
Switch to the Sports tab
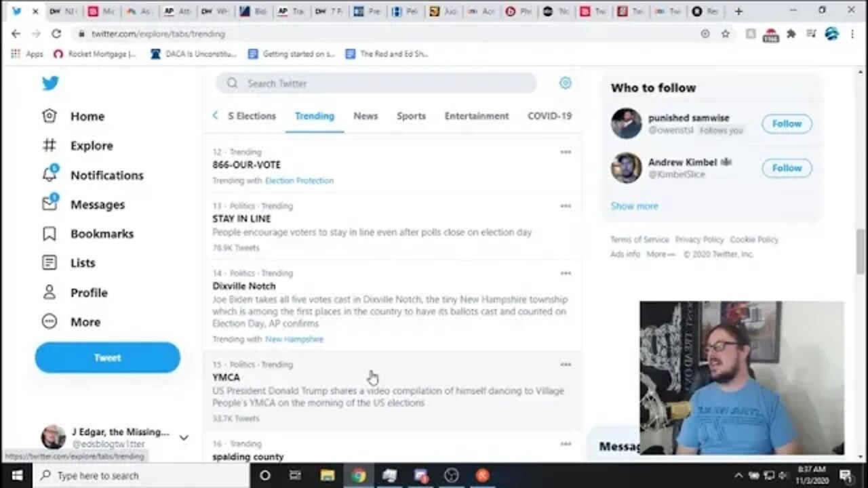(411, 116)
